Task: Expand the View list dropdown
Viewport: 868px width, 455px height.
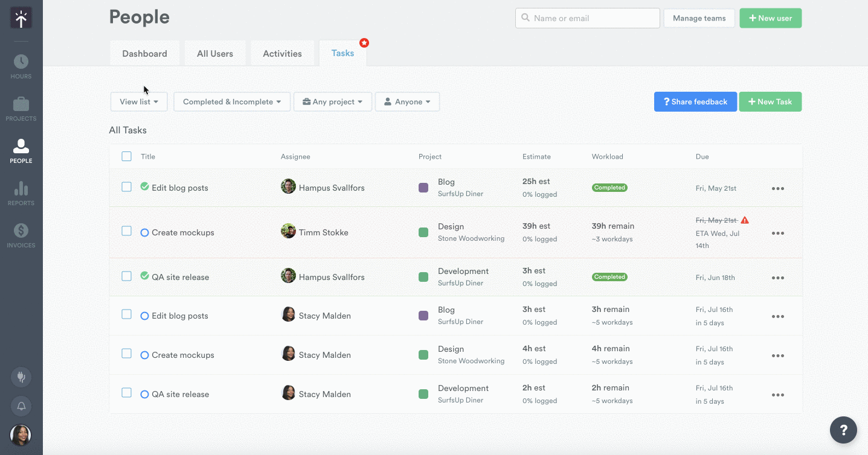Action: pos(139,102)
